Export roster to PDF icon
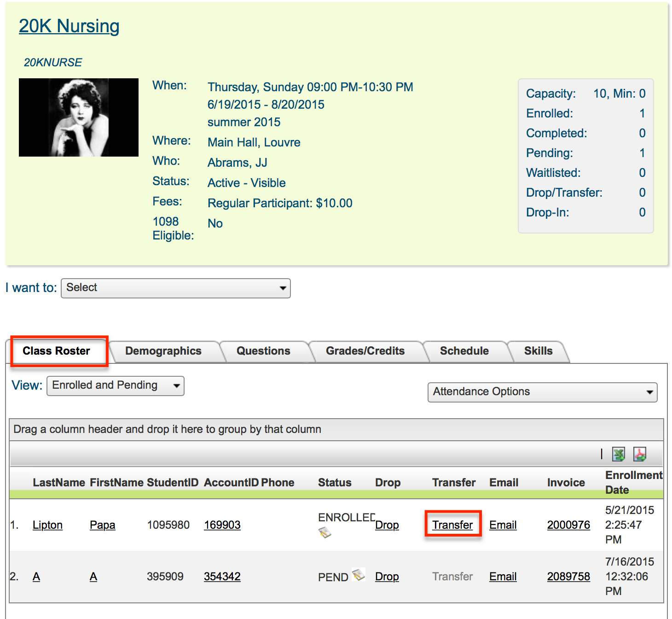672x619 pixels. point(639,455)
